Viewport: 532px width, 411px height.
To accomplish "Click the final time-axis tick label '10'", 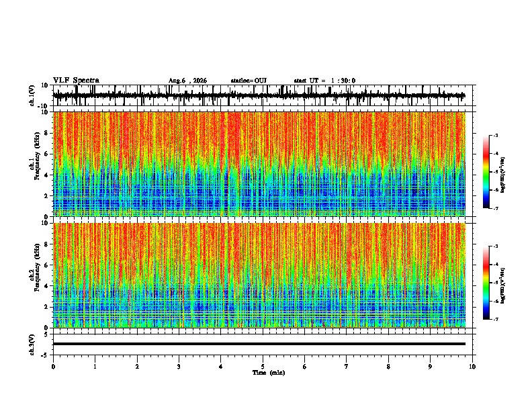I will coord(472,367).
